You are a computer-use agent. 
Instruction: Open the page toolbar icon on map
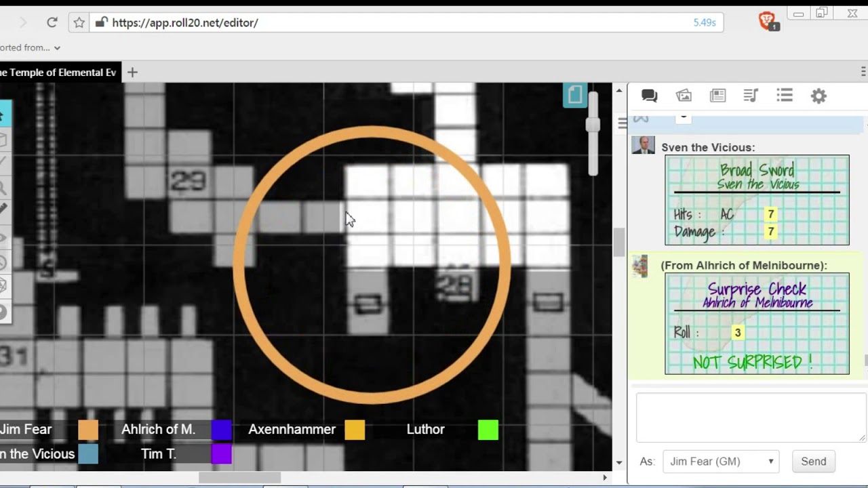coord(575,95)
